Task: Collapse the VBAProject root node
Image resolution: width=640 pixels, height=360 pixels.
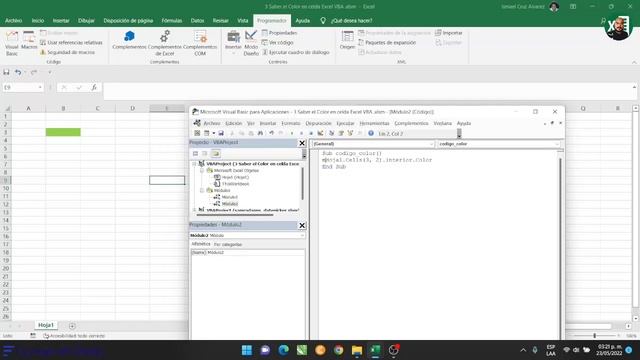Action: point(195,164)
